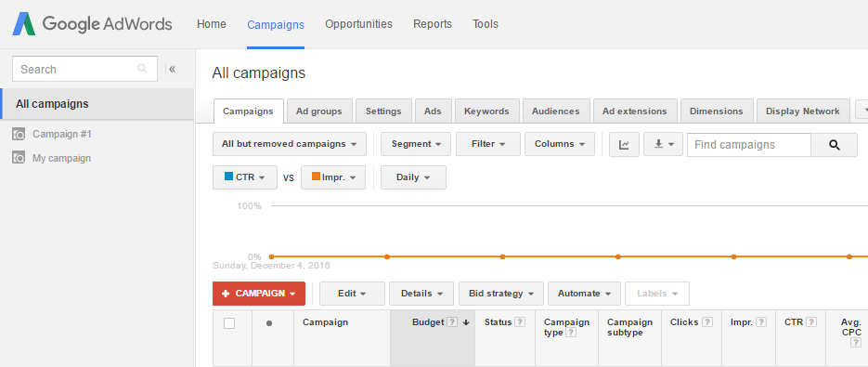This screenshot has width=868, height=367.
Task: Switch to the Audiences tab
Action: (x=556, y=111)
